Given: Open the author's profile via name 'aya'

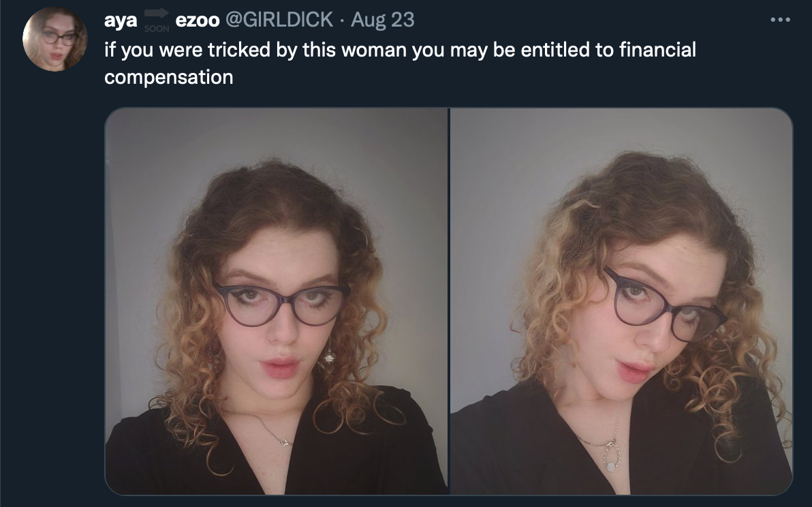Looking at the screenshot, I should (x=121, y=20).
